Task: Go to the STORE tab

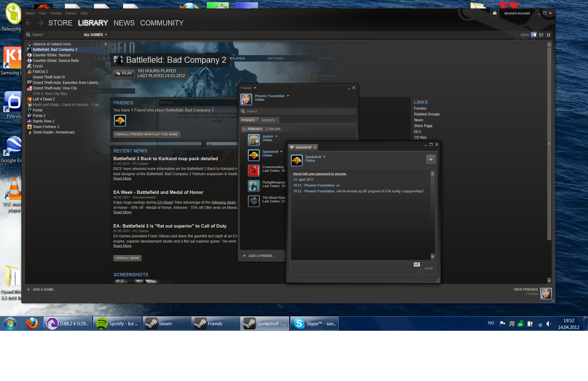Action: coord(60,23)
